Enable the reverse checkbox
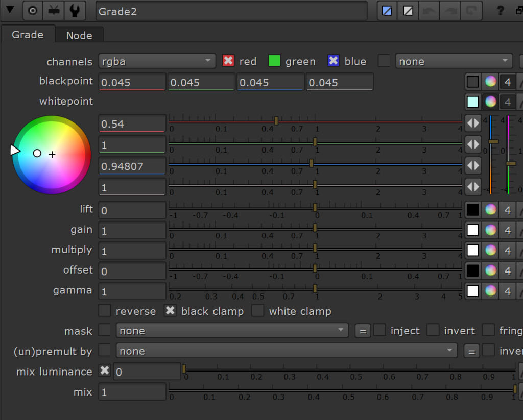The image size is (523, 420). click(x=105, y=311)
